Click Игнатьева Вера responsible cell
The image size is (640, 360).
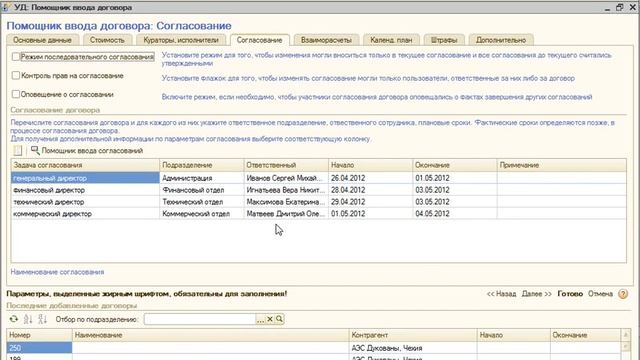286,190
